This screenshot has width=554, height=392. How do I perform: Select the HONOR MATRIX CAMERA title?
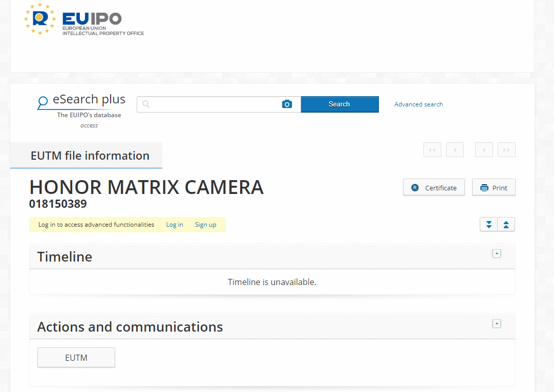pyautogui.click(x=146, y=187)
